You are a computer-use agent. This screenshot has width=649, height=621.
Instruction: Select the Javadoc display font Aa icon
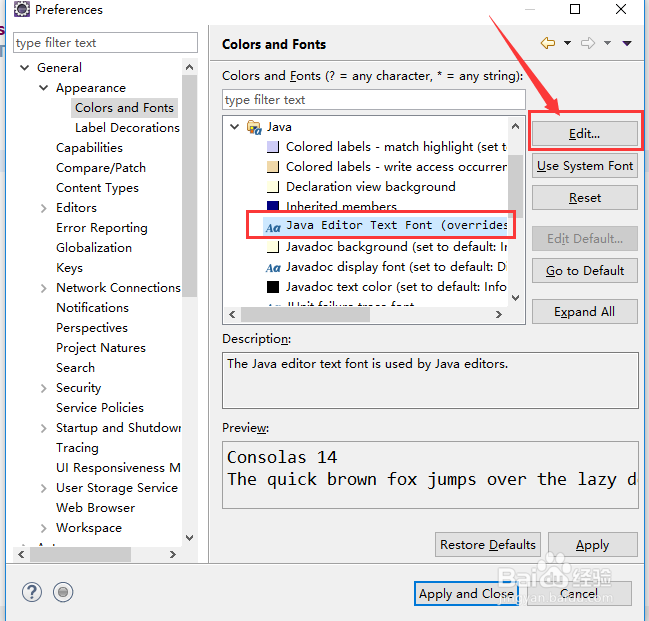273,268
